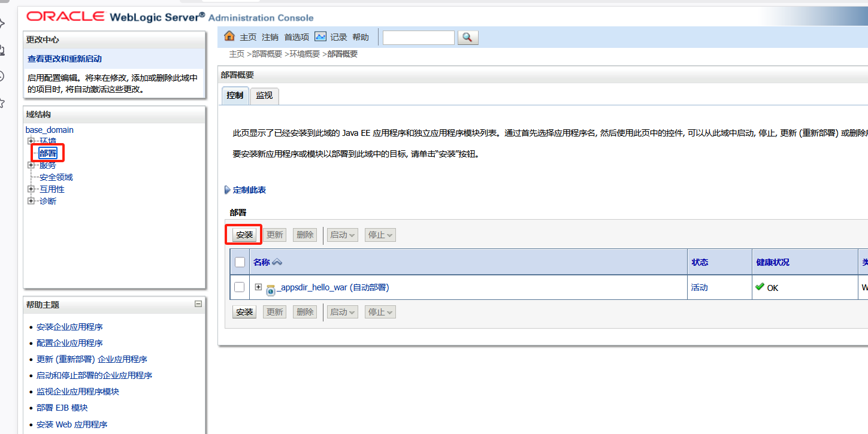Open the _appsdir_hello_war (自动部署) link
The height and width of the screenshot is (434, 868).
click(333, 287)
